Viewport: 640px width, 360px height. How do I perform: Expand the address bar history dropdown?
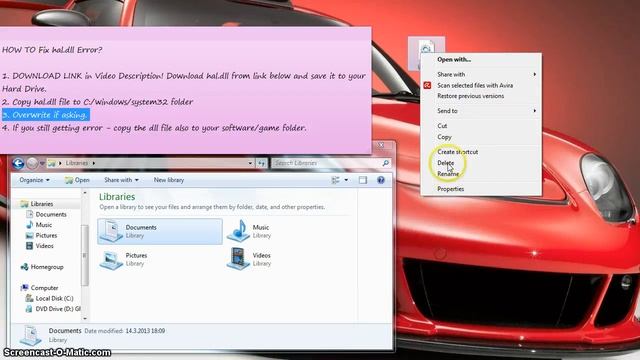(250, 163)
